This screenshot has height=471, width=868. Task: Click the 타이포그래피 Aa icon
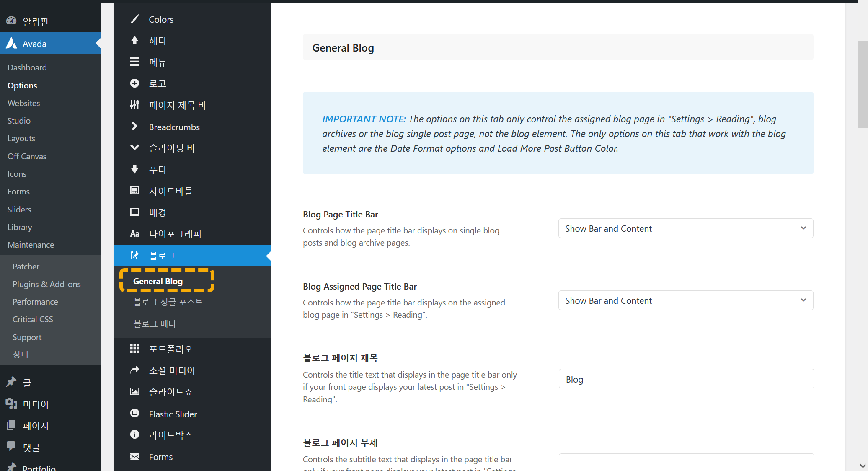pos(134,234)
